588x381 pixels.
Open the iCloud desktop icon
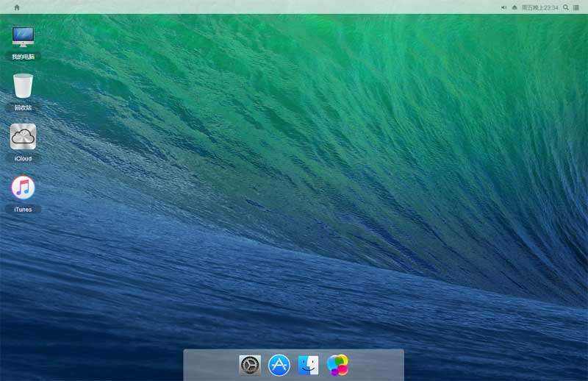pos(24,137)
